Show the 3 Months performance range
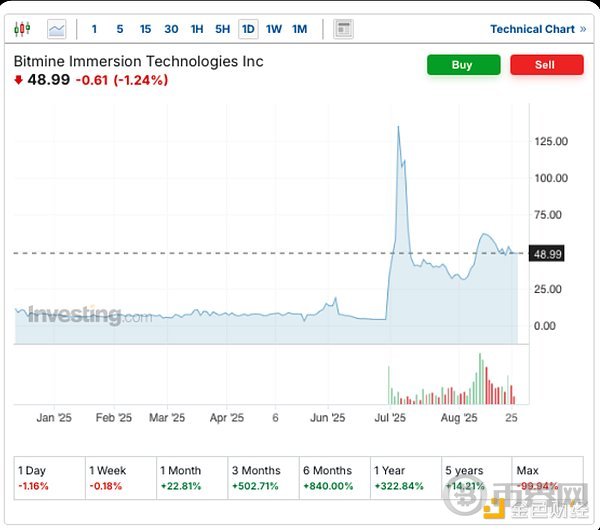The image size is (600, 530). pos(263,478)
